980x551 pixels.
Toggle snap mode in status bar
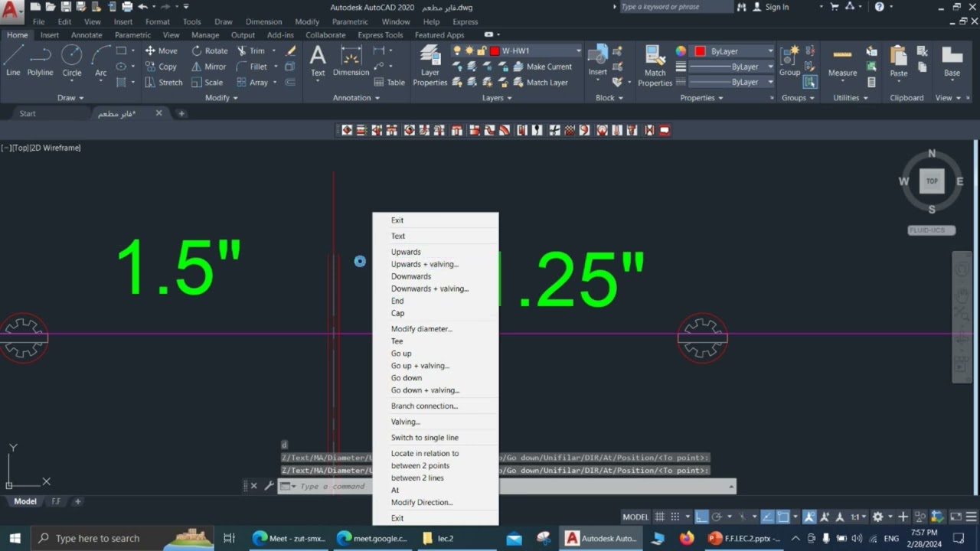point(676,517)
